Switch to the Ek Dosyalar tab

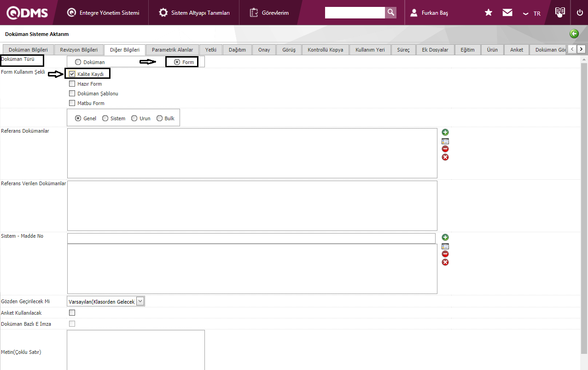point(435,50)
